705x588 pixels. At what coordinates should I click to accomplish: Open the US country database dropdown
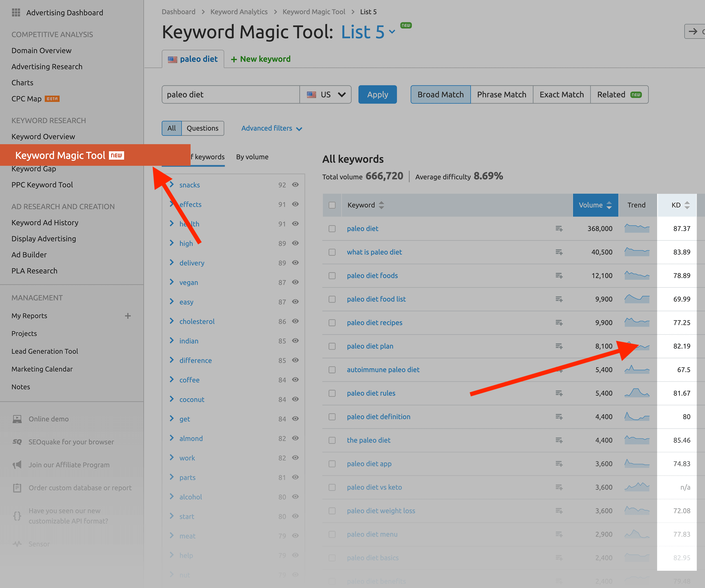pos(325,95)
